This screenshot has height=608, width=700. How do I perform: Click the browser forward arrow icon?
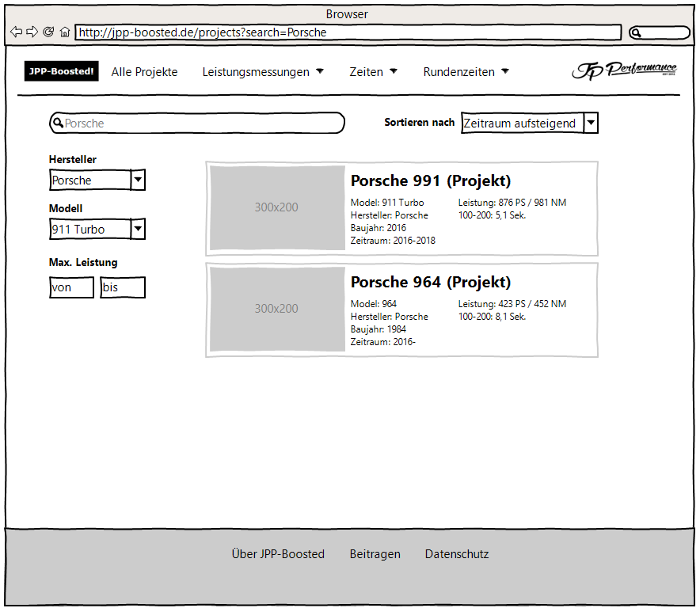[x=32, y=32]
